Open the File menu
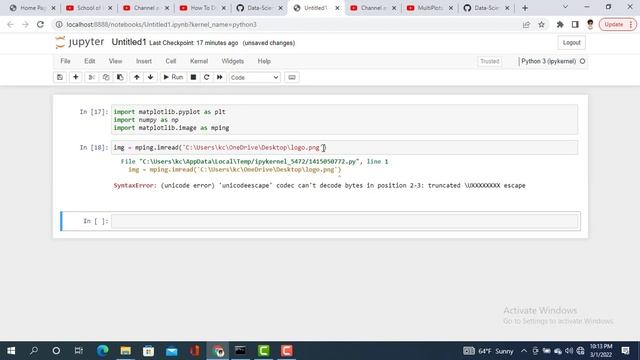 tap(65, 61)
